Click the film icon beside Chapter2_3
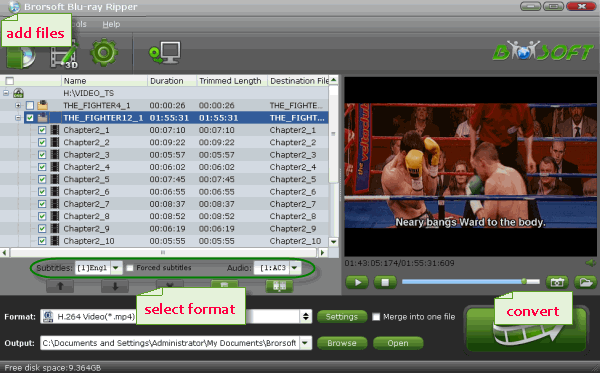 tap(55, 155)
